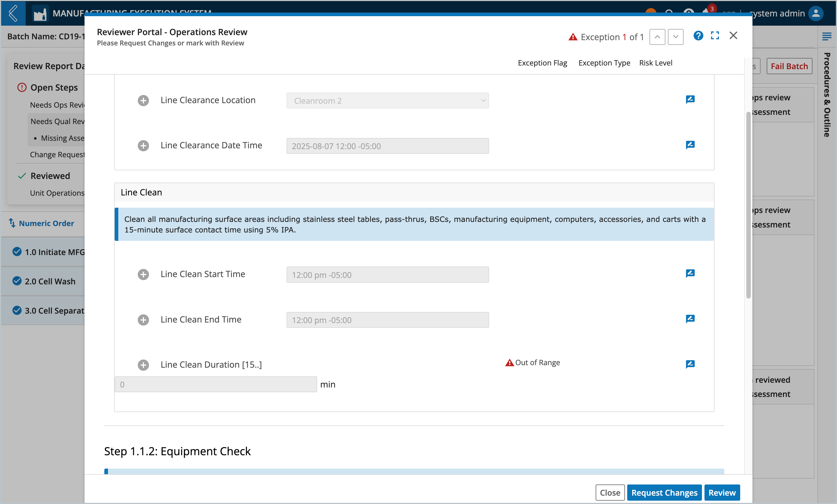
Task: Select Missing Assessment sub-item
Action: coord(62,138)
